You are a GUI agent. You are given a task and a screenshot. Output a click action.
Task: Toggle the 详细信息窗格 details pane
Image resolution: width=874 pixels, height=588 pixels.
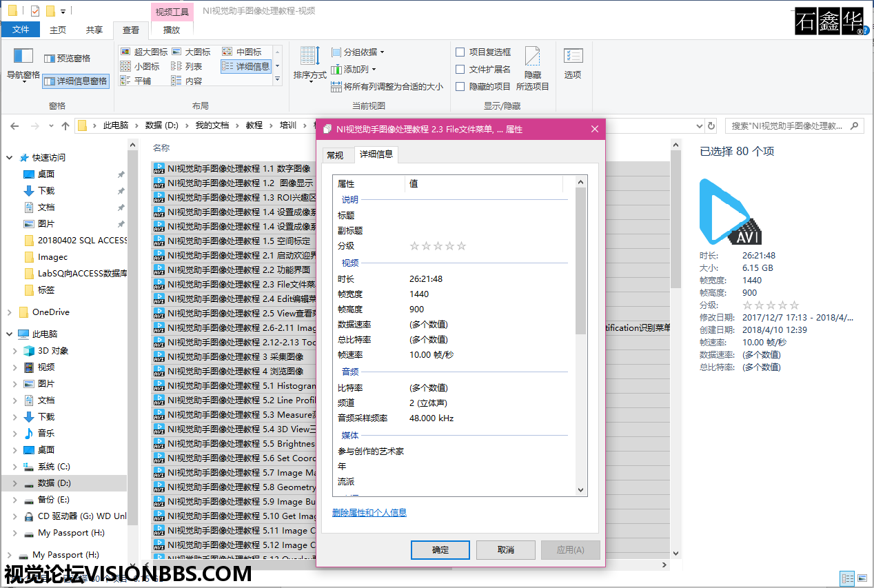pyautogui.click(x=75, y=81)
